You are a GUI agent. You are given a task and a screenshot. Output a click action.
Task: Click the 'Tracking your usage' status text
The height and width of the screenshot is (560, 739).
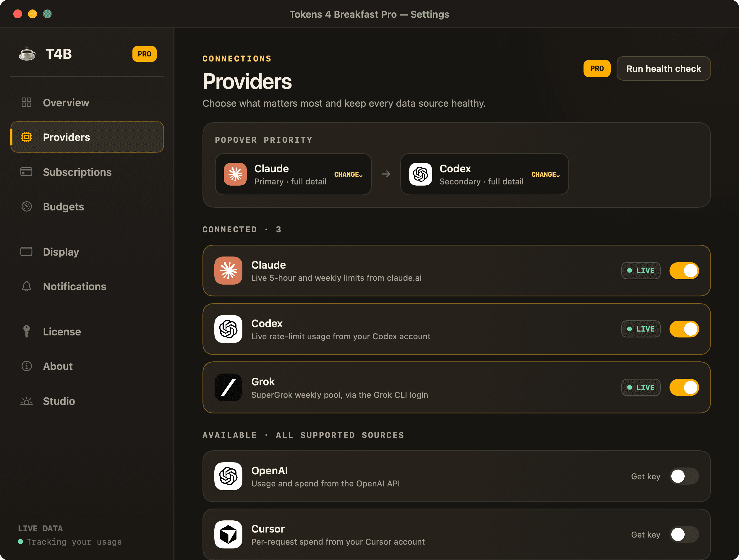(x=74, y=542)
